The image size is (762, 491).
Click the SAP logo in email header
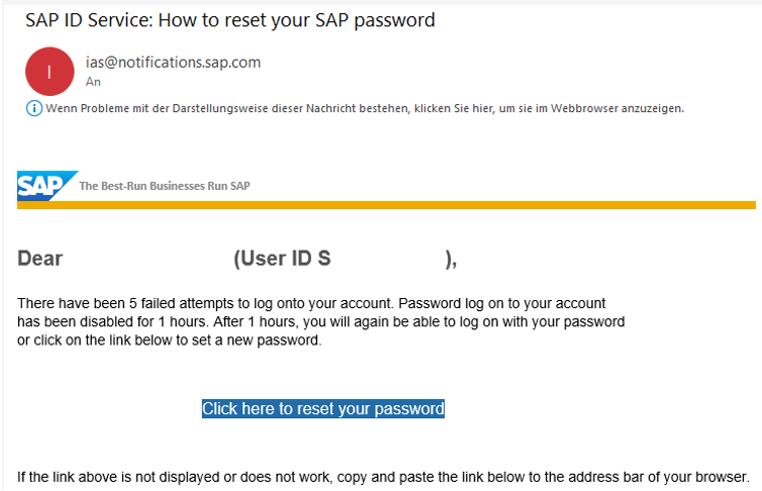[47, 186]
